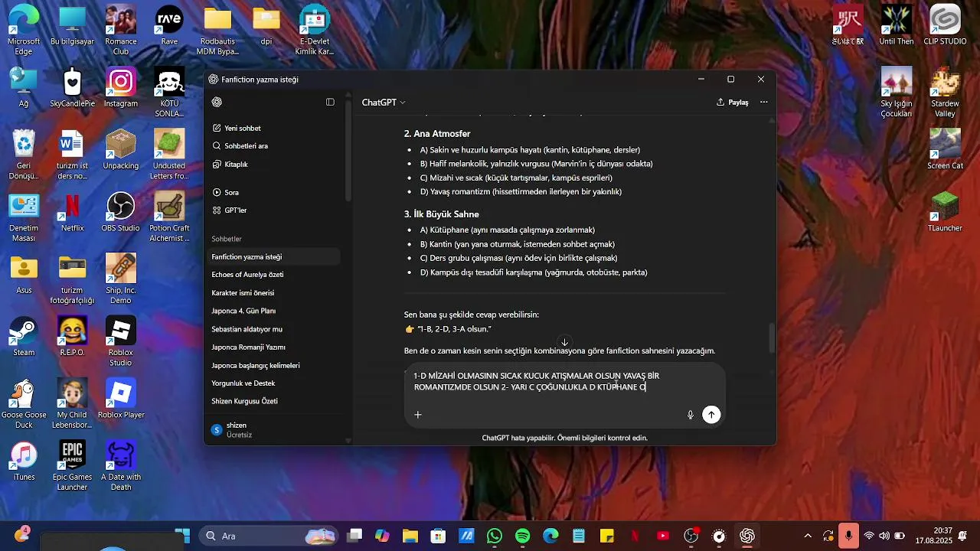Select the TLauncher desktop icon

pyautogui.click(x=945, y=213)
